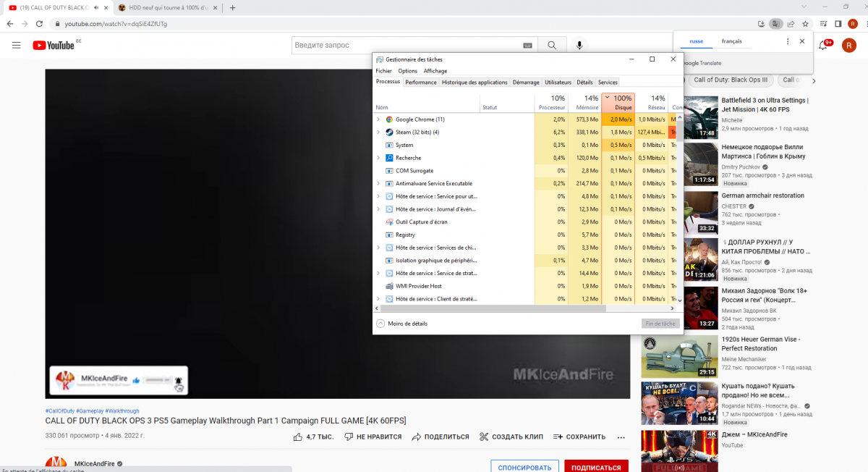Open the 1920s Heuer German Vise thumbnail
This screenshot has height=472, width=868.
coord(678,356)
